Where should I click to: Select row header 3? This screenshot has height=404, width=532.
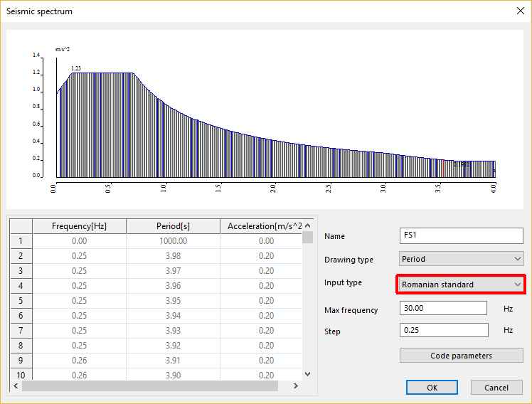[21, 271]
